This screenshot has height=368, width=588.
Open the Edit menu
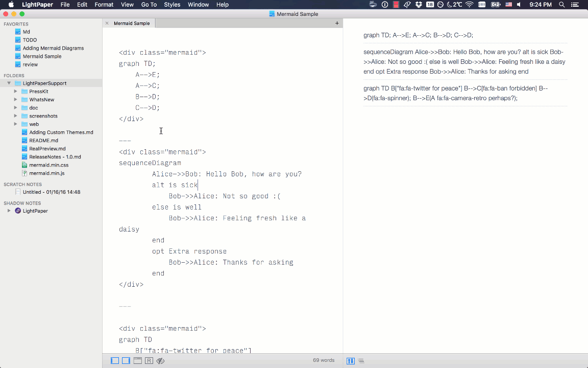[x=82, y=5]
